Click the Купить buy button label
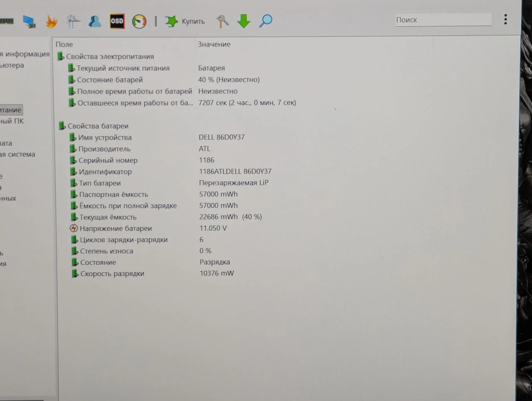Image resolution: width=532 pixels, height=401 pixels. point(193,22)
